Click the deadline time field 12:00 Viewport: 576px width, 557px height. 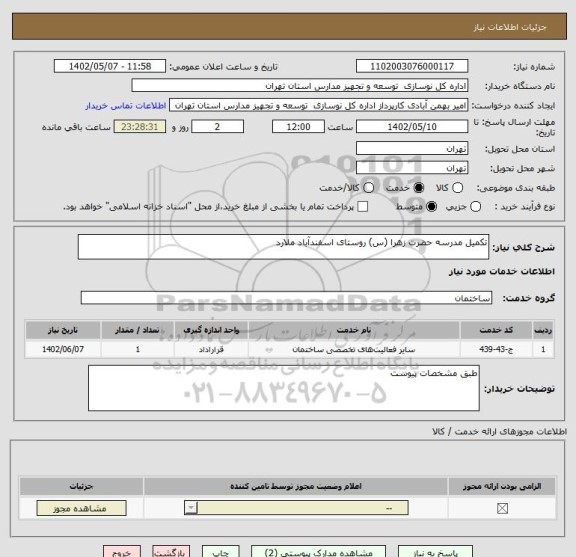click(x=298, y=127)
